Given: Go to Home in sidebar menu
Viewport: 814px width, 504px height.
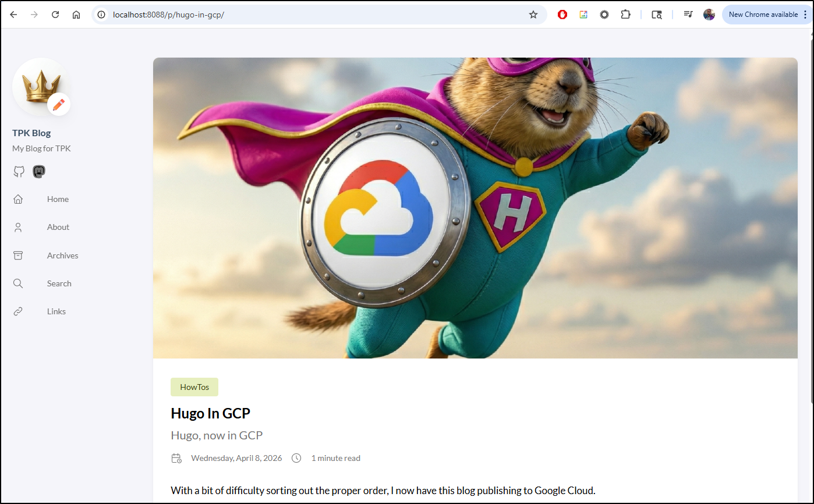Looking at the screenshot, I should point(58,199).
